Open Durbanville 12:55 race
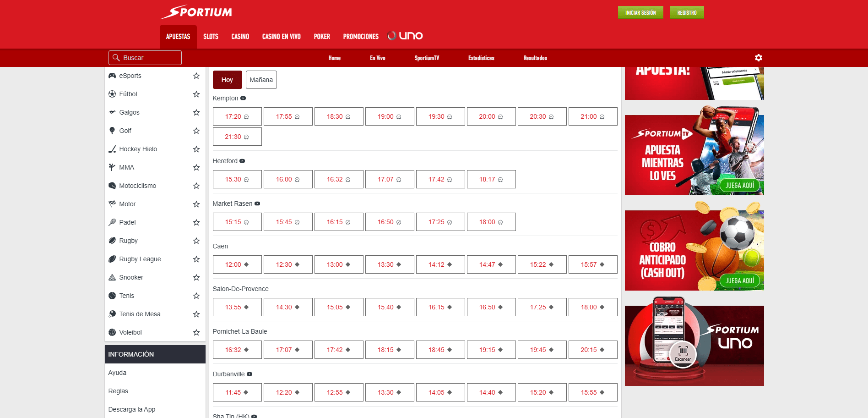Screen dimensions: 868x418 (339, 392)
